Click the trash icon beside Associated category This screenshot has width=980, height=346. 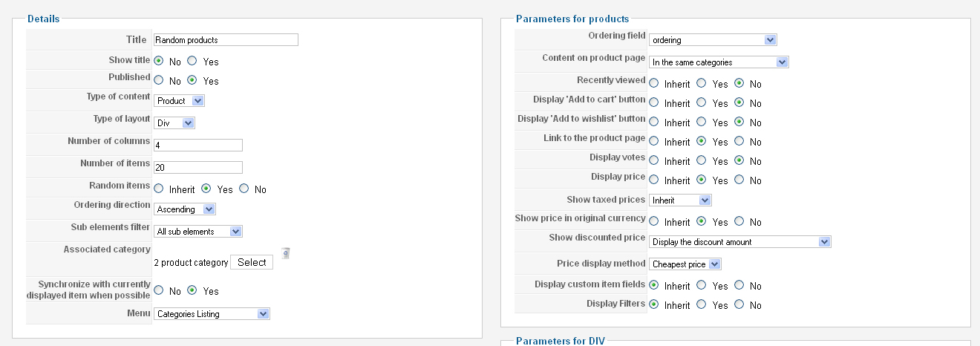286,253
